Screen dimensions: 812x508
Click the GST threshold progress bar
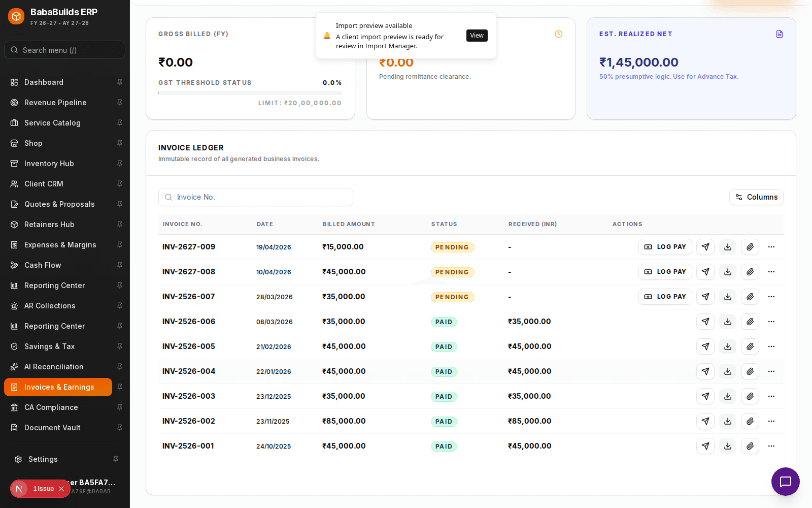[x=250, y=93]
